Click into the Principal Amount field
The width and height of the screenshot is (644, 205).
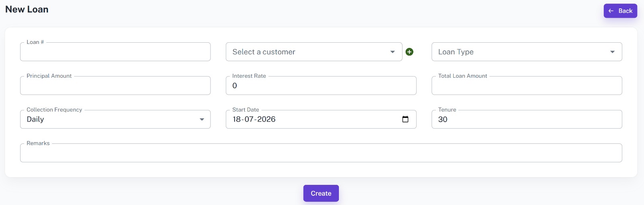[x=115, y=85]
